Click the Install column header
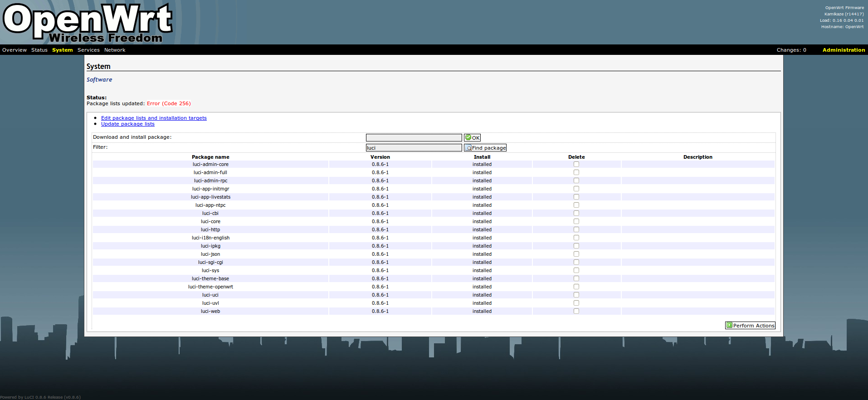 482,157
